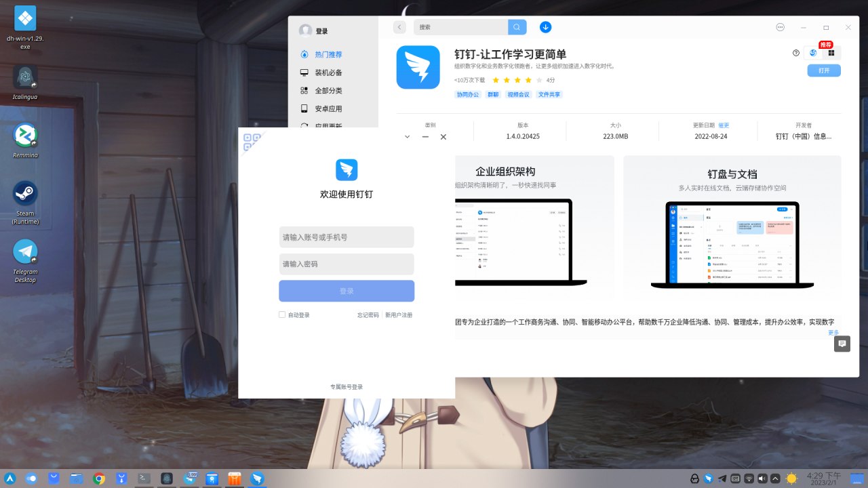Enable 自动登录 checkbox
Viewport: 868px width, 488px height.
click(282, 314)
